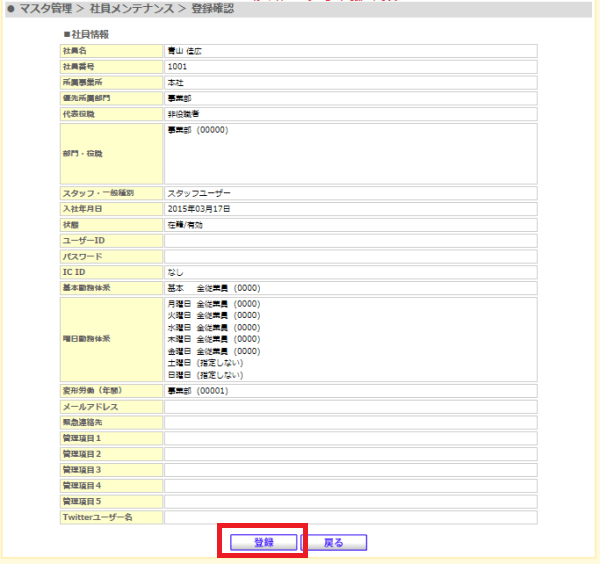
Task: Click the 変形労働 value 事業部 (00001)
Action: (198, 391)
